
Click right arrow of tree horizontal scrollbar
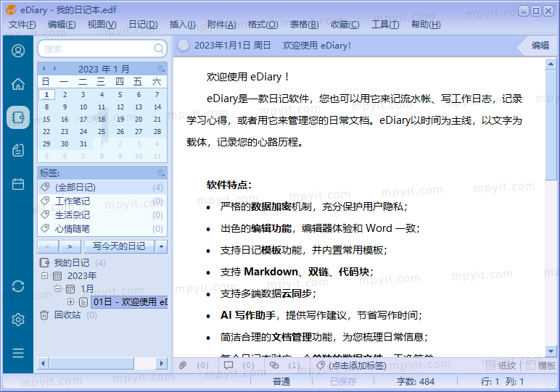coord(162,364)
